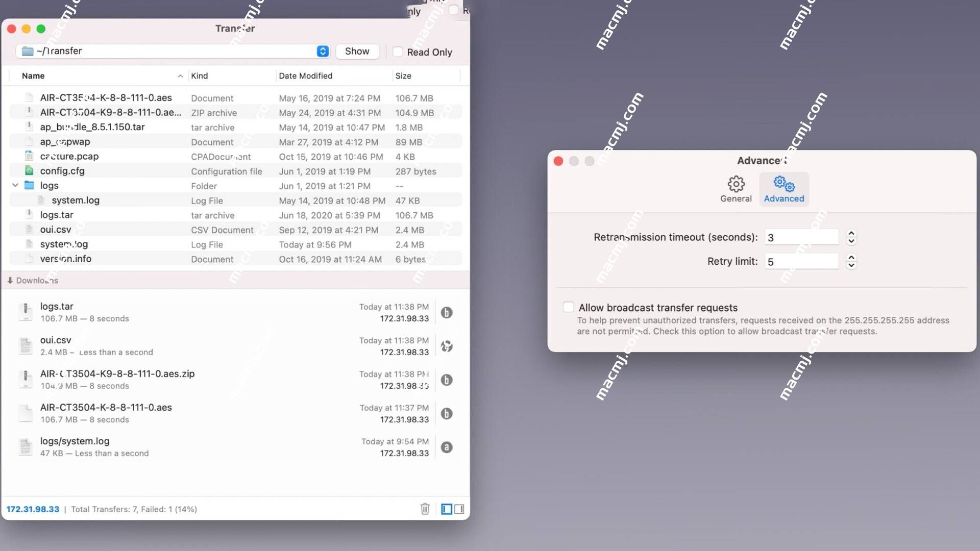The height and width of the screenshot is (551, 980).
Task: Switch to the Advanced settings tab
Action: [783, 189]
